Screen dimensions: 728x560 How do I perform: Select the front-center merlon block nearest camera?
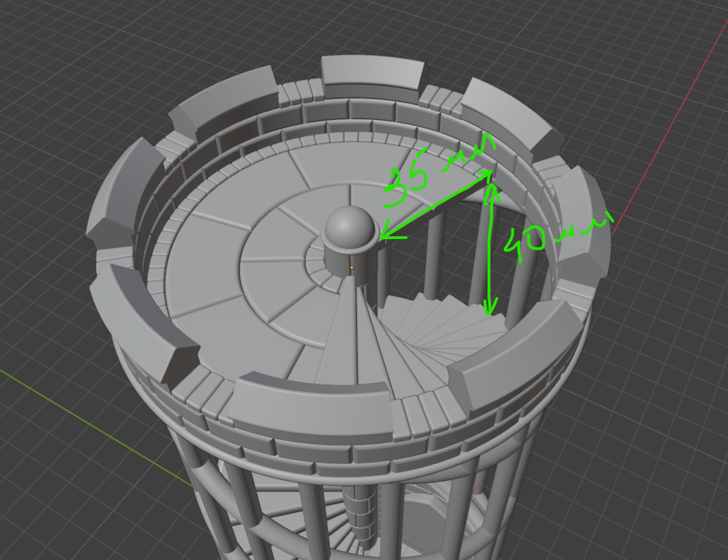(310, 410)
